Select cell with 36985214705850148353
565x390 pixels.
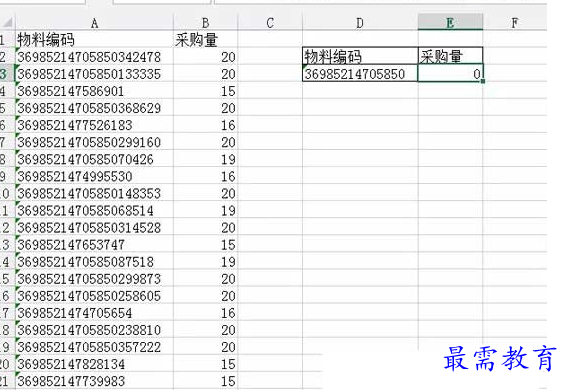click(94, 193)
